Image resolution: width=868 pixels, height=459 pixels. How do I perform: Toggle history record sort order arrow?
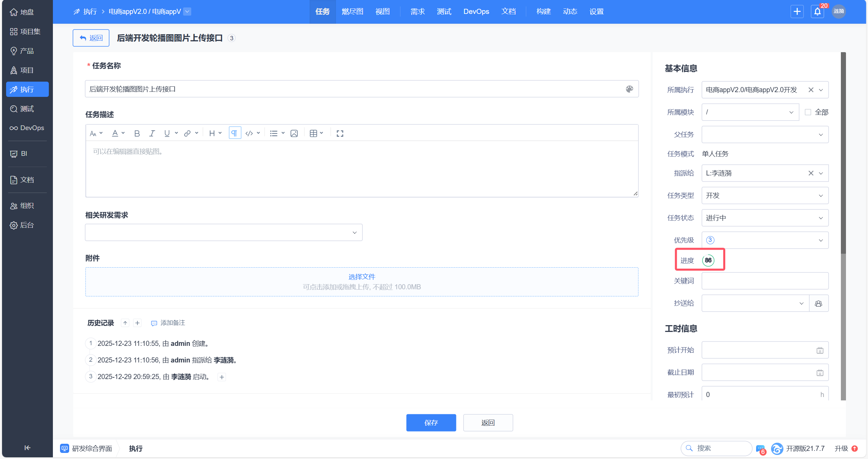point(125,323)
